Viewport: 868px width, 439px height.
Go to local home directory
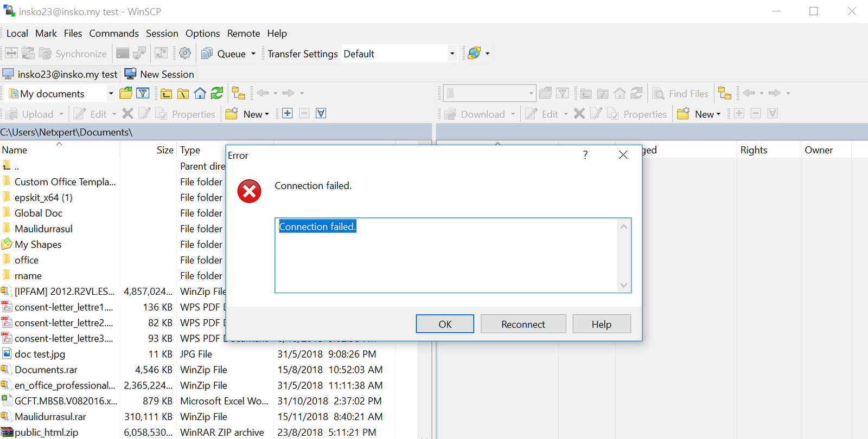coord(200,93)
